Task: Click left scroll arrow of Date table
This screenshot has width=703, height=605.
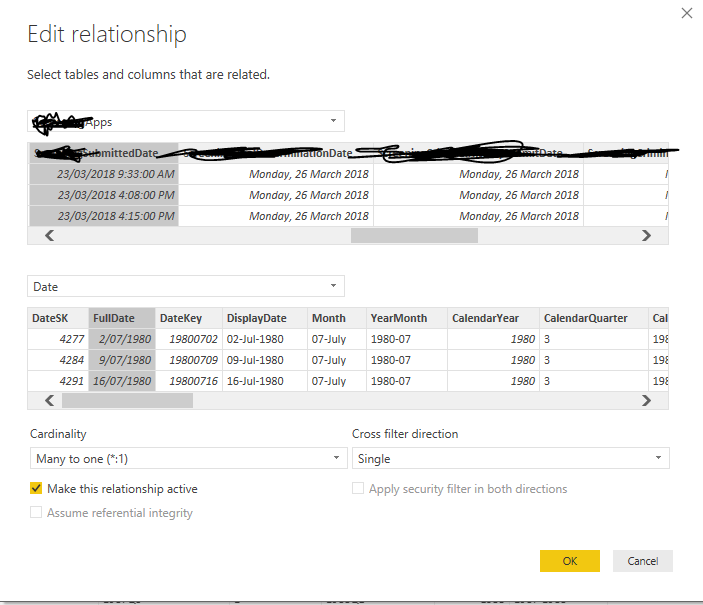Action: coord(50,400)
